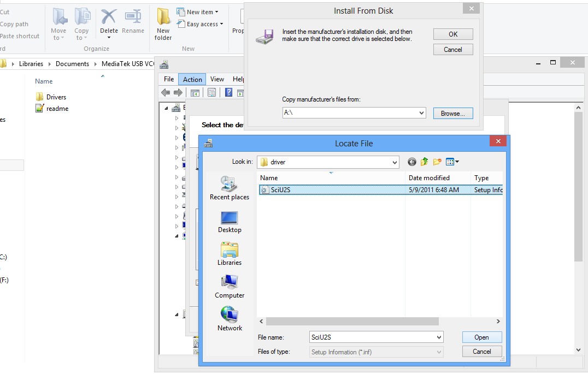Click the Libraries icon in the sidebar

pyautogui.click(x=229, y=252)
